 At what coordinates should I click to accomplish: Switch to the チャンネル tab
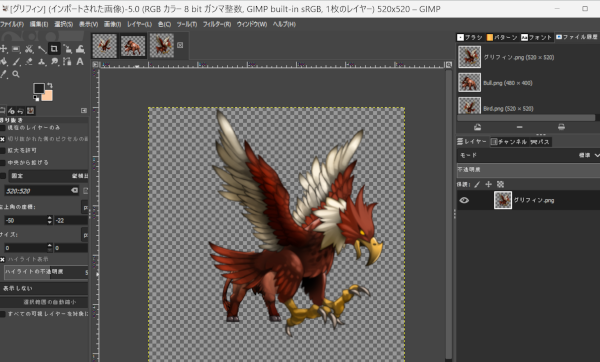click(509, 142)
